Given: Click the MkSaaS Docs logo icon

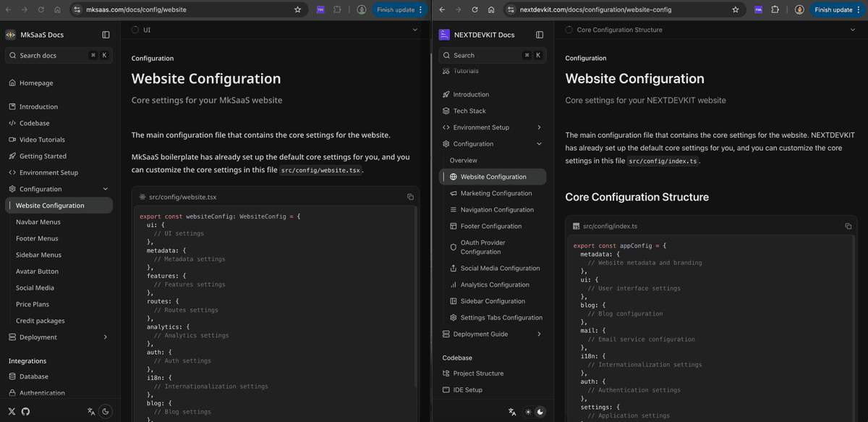Looking at the screenshot, I should pyautogui.click(x=10, y=35).
